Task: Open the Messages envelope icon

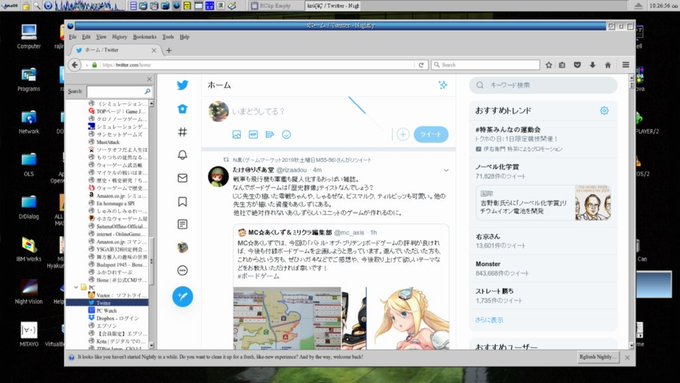Action: (183, 178)
